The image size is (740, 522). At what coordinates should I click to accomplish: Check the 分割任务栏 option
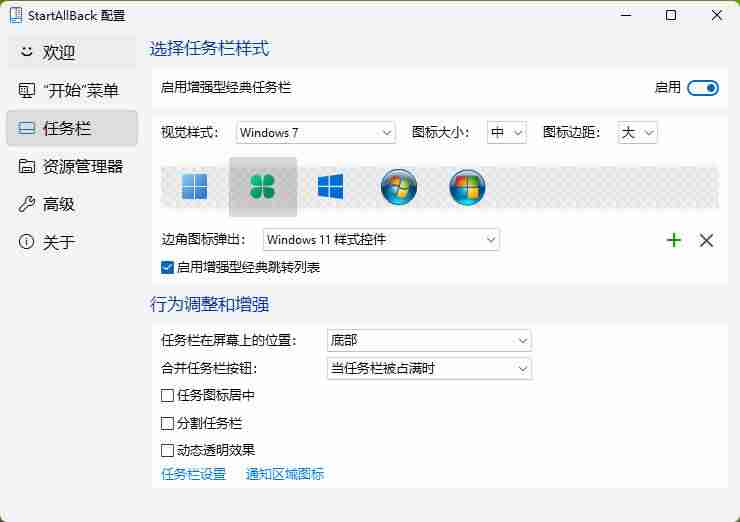pyautogui.click(x=167, y=423)
